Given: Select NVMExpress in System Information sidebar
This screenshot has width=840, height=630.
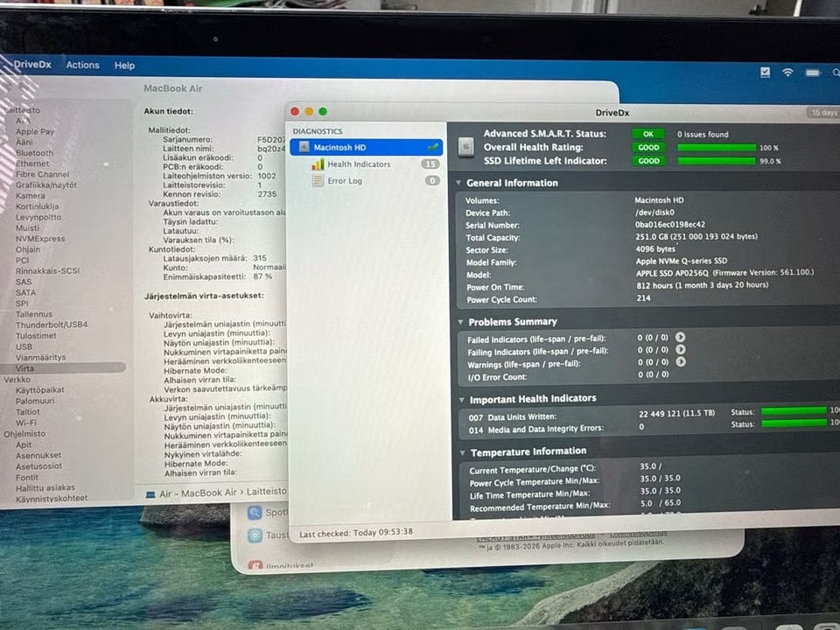Looking at the screenshot, I should tap(40, 238).
